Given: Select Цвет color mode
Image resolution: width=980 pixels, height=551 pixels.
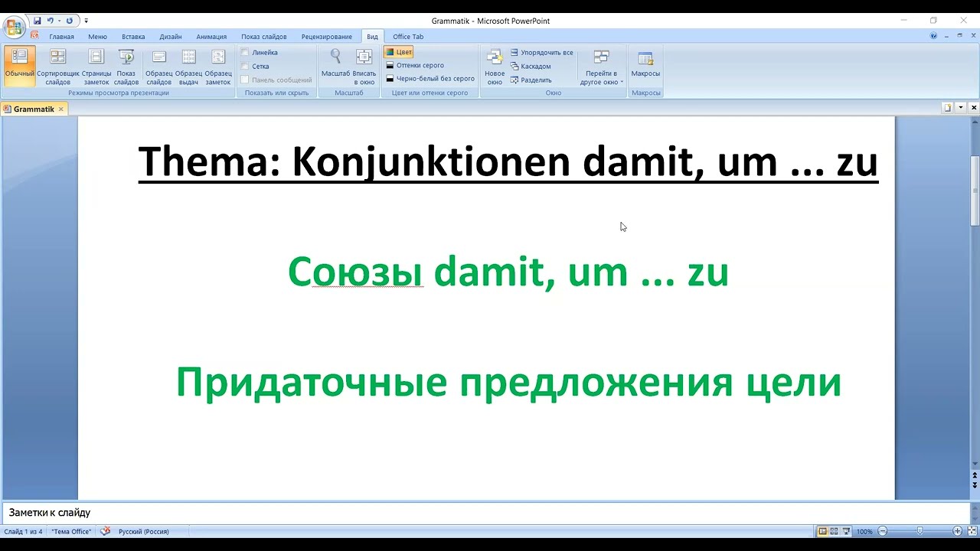Looking at the screenshot, I should tap(399, 52).
